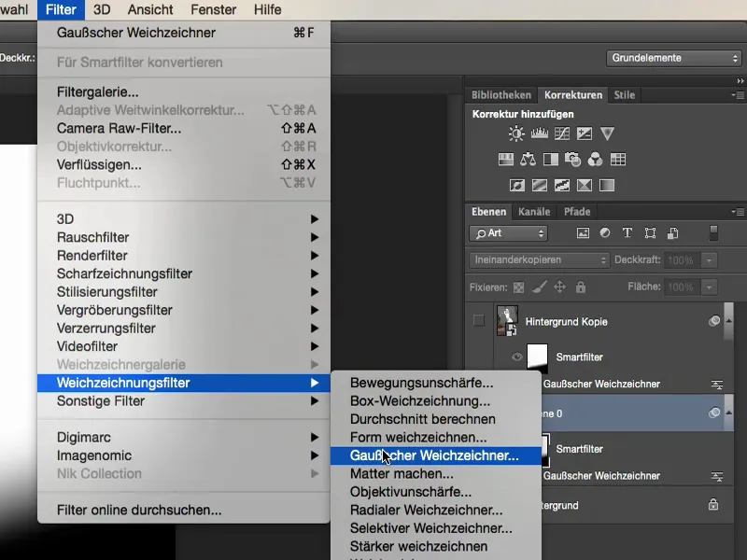Add a Brightness/Contrast adjustment

click(516, 133)
